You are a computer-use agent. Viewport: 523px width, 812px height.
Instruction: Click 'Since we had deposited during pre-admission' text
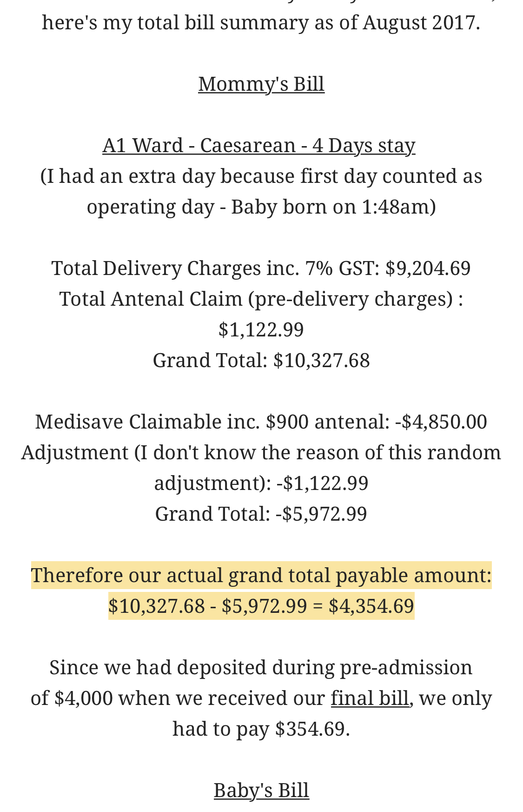click(x=261, y=667)
